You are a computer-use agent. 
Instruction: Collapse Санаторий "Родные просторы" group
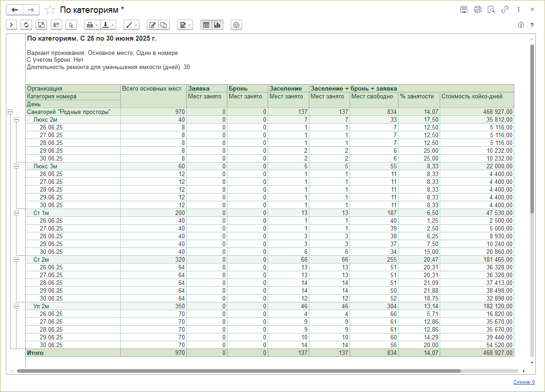tap(10, 112)
